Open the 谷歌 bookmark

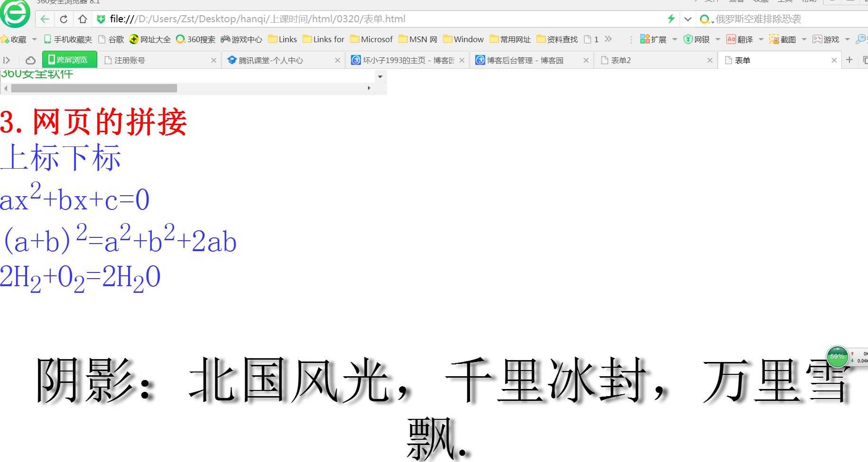(x=111, y=39)
